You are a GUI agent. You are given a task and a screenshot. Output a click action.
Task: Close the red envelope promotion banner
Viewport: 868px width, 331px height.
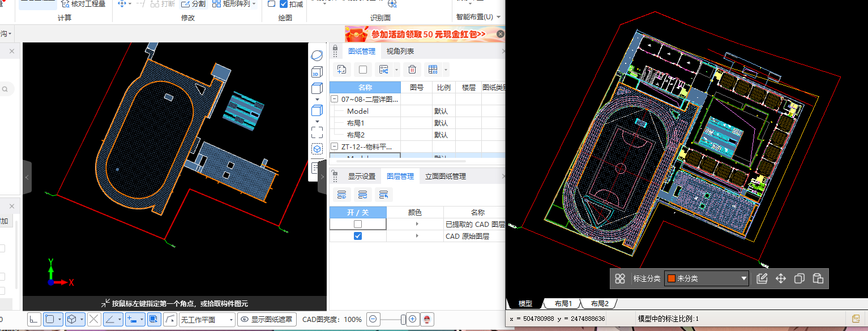tap(501, 34)
